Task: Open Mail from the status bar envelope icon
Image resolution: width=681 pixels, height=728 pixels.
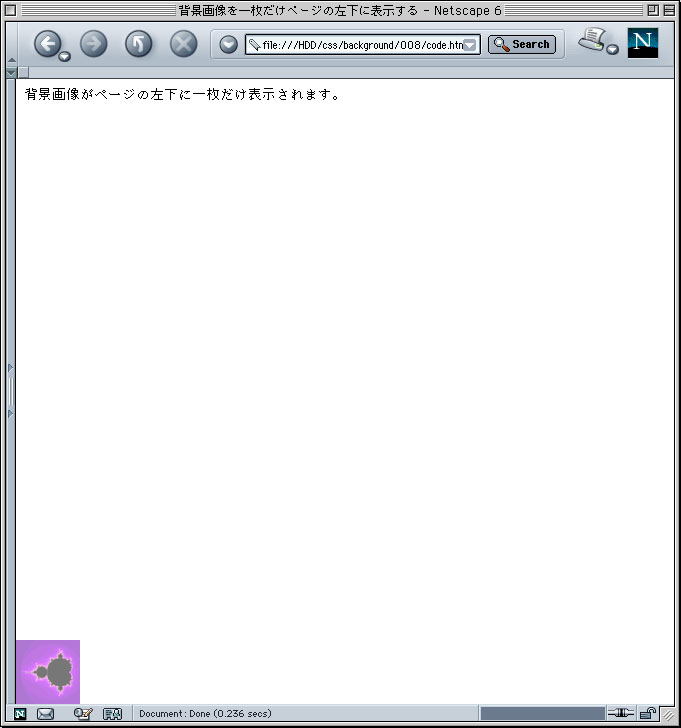Action: [46, 714]
